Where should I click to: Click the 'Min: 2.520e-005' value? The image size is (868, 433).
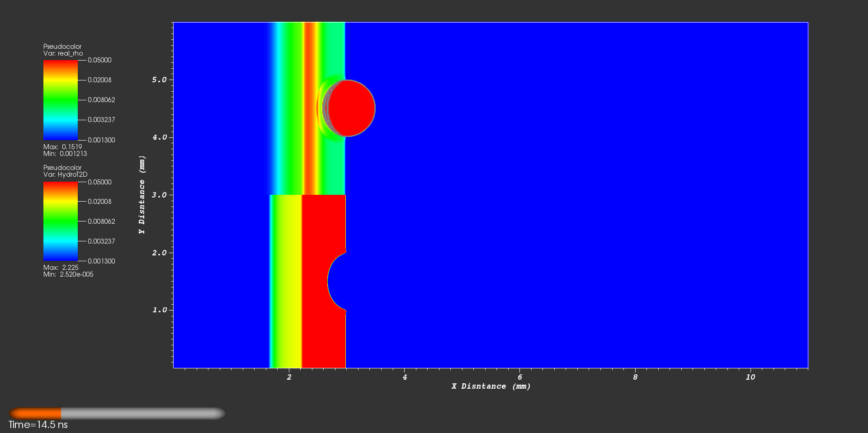coord(68,274)
